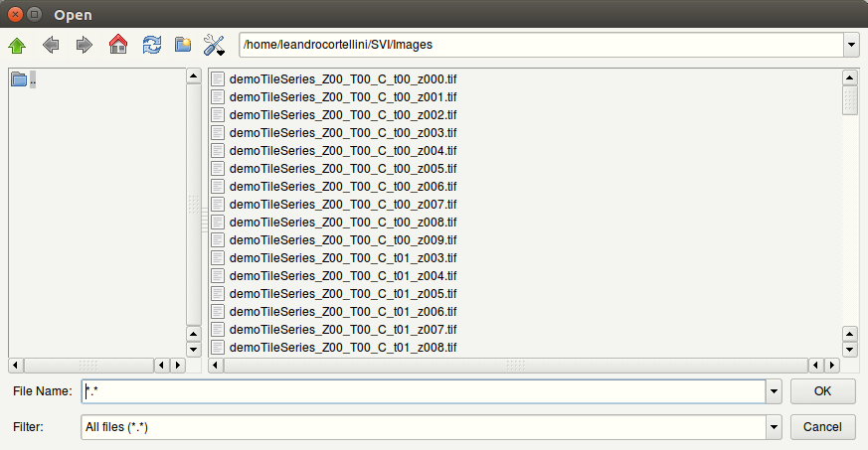Select demoTileSeries_Z00_T00_C_t00_z000.tif

coord(342,78)
